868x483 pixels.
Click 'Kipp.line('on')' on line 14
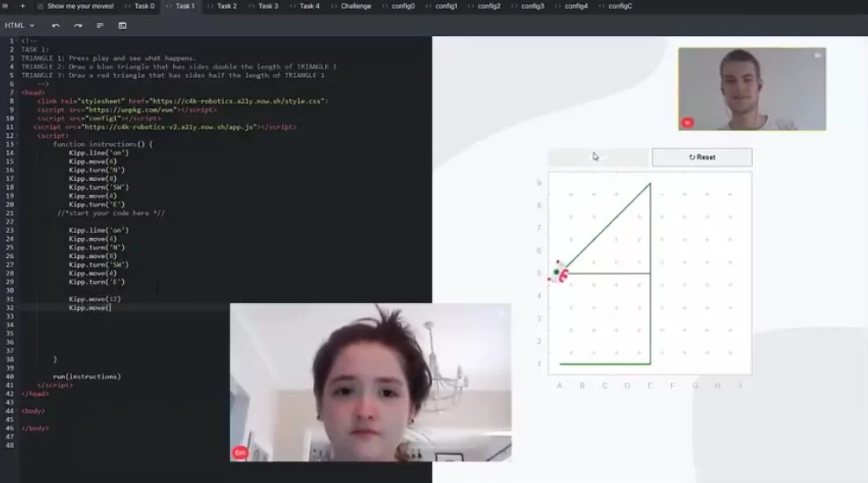coord(98,153)
